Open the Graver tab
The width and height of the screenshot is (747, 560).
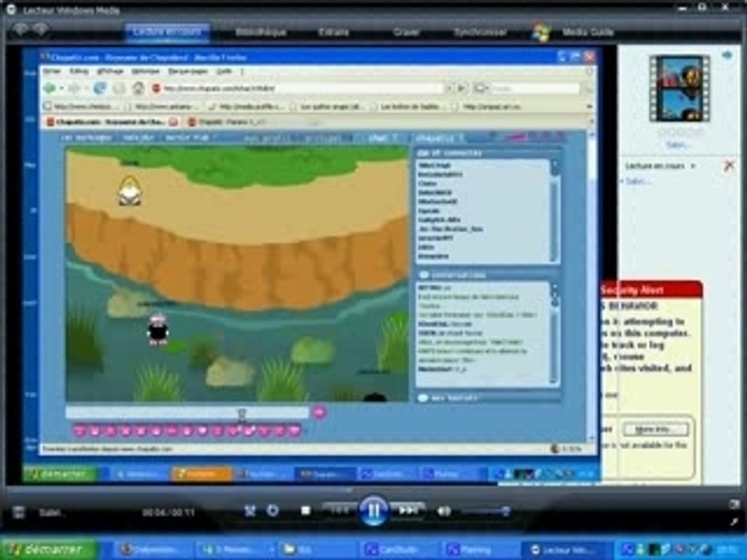coord(406,32)
